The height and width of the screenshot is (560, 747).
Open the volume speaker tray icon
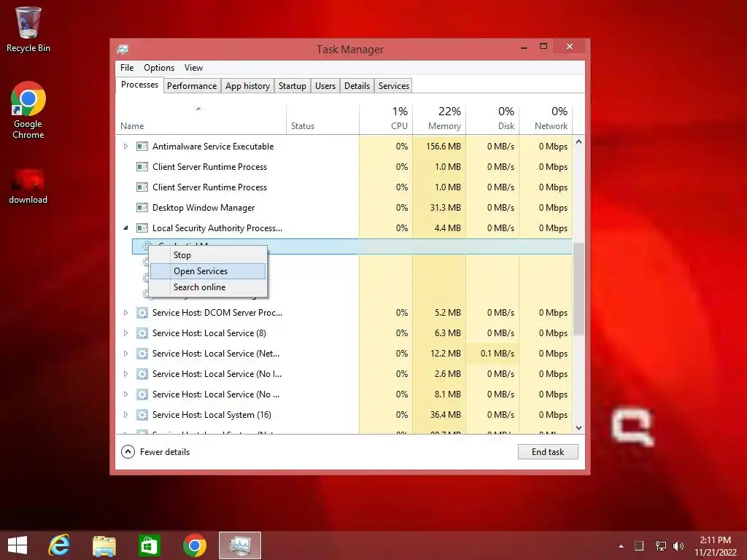(x=678, y=546)
